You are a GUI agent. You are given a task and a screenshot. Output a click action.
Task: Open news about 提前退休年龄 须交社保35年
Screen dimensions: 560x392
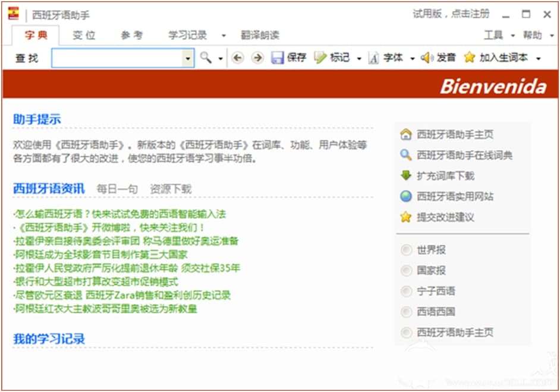[x=127, y=268]
